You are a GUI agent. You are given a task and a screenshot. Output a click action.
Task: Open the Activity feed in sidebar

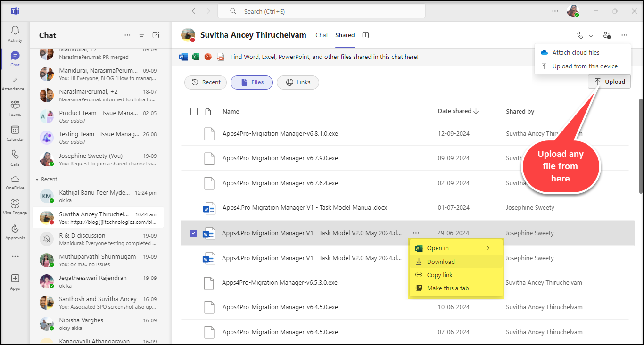point(15,33)
